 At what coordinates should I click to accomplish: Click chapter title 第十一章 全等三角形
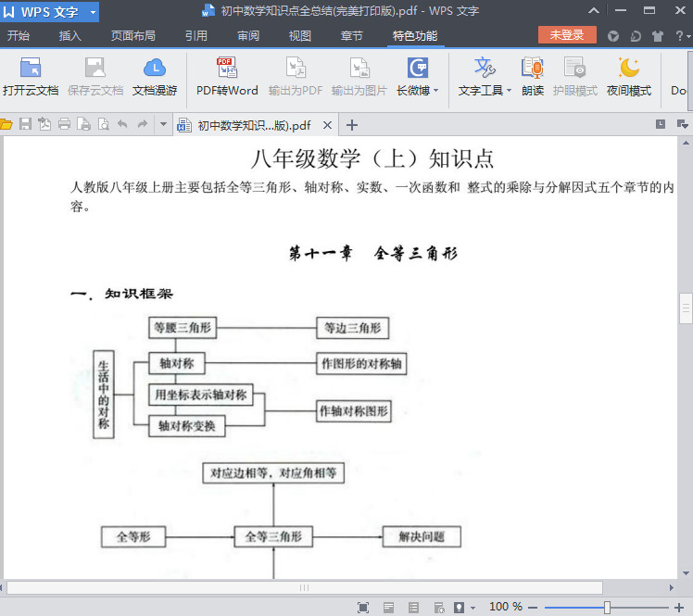coord(373,254)
